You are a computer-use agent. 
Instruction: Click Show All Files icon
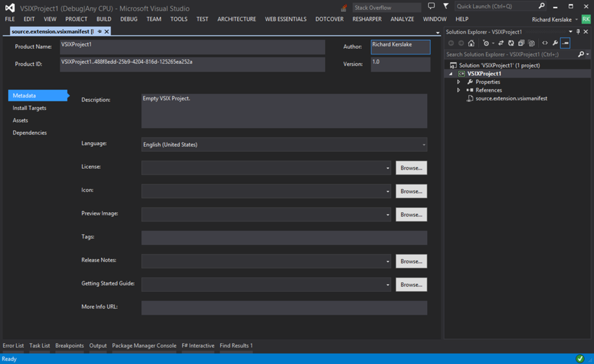click(531, 43)
